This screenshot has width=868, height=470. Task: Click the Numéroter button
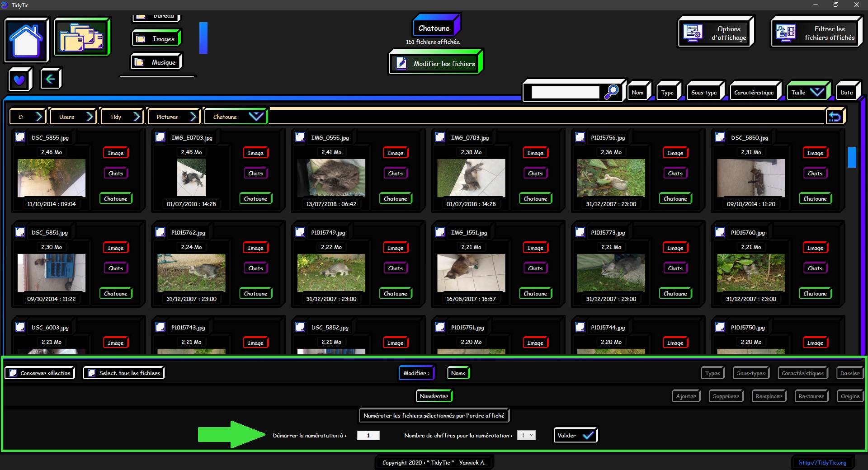[434, 396]
